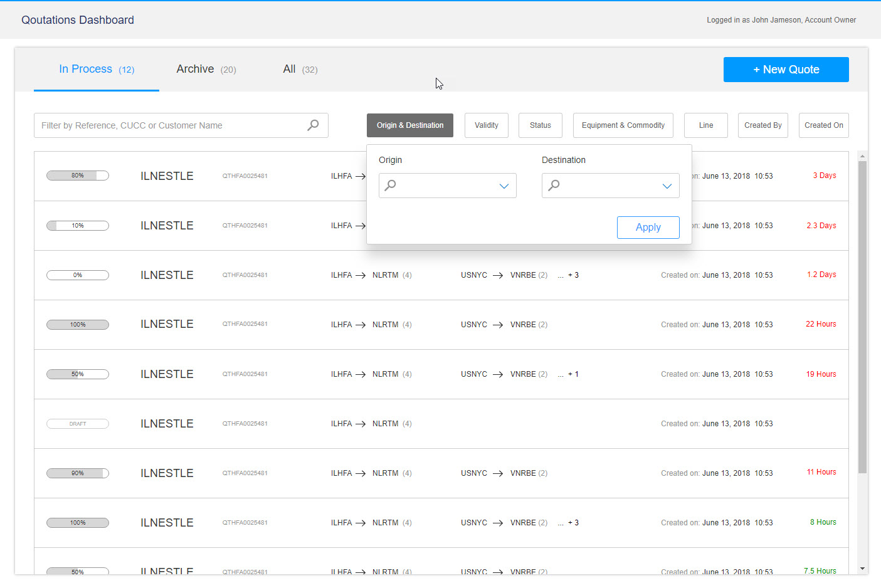Click the 0% progress bar
881x588 pixels.
pos(78,275)
